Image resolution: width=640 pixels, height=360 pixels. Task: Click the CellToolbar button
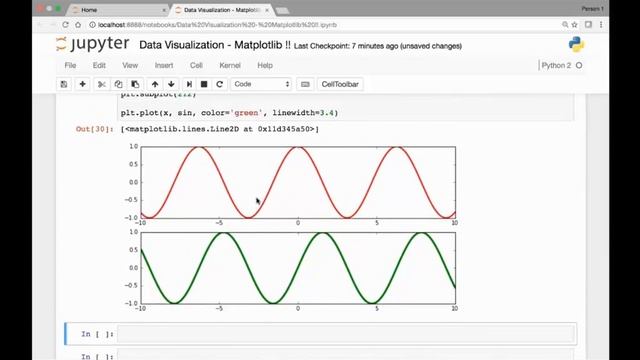340,84
